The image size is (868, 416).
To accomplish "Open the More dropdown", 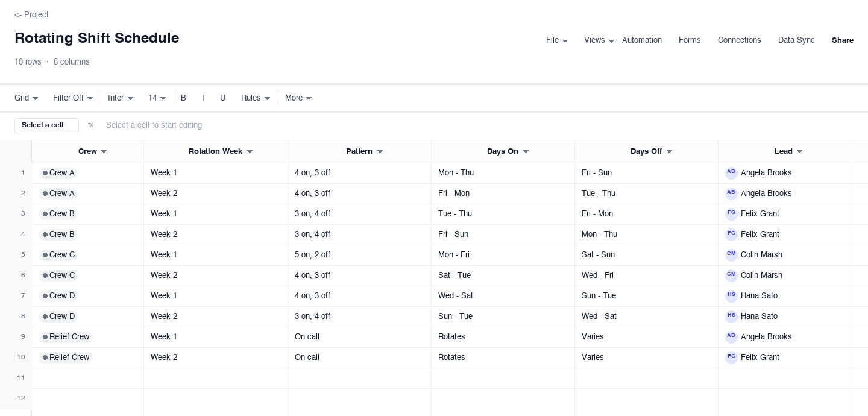I will [298, 98].
